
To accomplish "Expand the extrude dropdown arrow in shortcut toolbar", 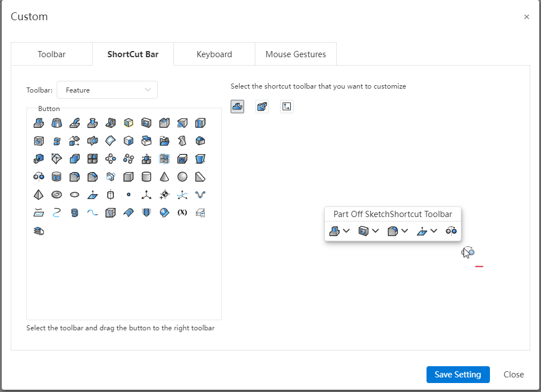I will [x=346, y=231].
